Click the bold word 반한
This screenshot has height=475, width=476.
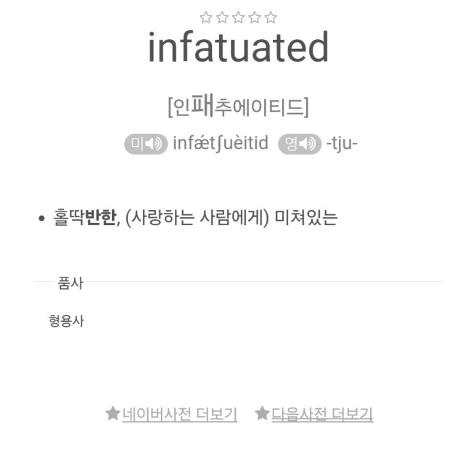pos(101,217)
